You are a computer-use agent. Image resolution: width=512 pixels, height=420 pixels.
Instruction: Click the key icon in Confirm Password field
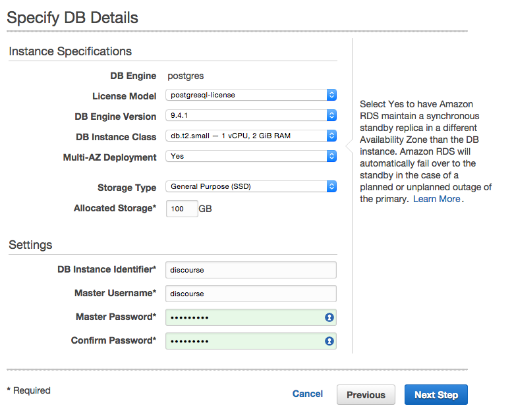tap(329, 341)
